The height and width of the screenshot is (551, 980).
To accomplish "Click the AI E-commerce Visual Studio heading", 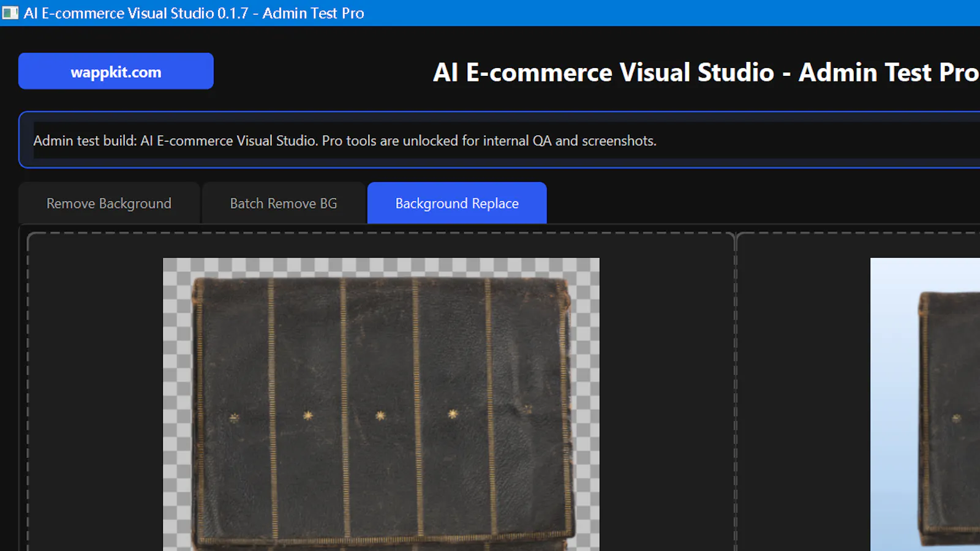I will click(706, 72).
